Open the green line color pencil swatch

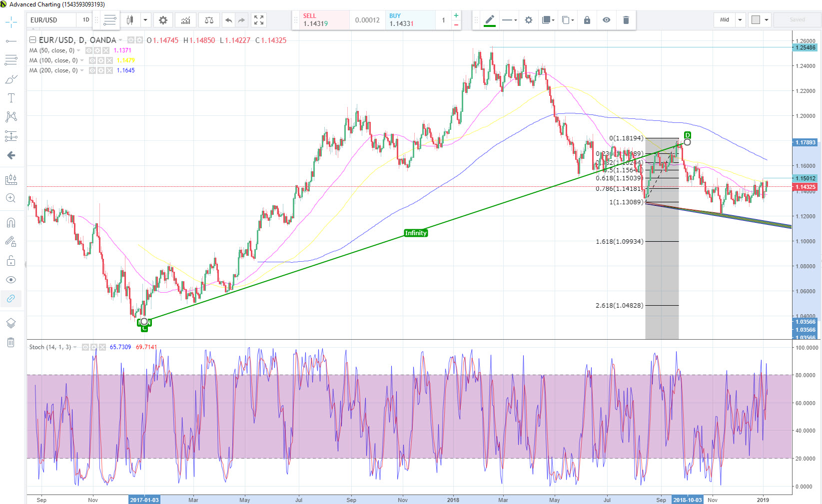[490, 20]
